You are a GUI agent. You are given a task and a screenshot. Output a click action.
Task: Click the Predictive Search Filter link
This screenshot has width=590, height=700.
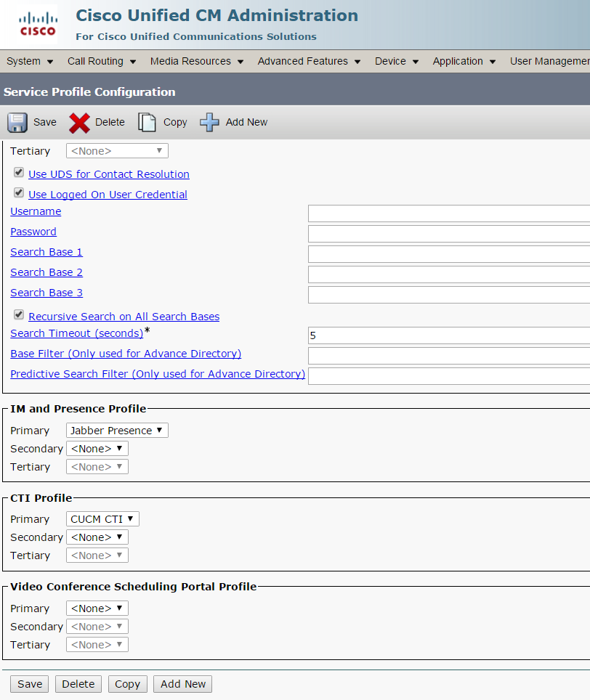(158, 374)
